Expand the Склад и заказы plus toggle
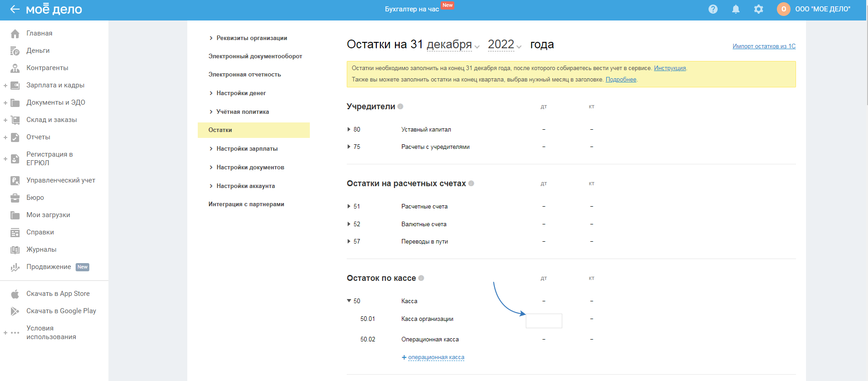Viewport: 868px width, 381px height. pos(5,120)
